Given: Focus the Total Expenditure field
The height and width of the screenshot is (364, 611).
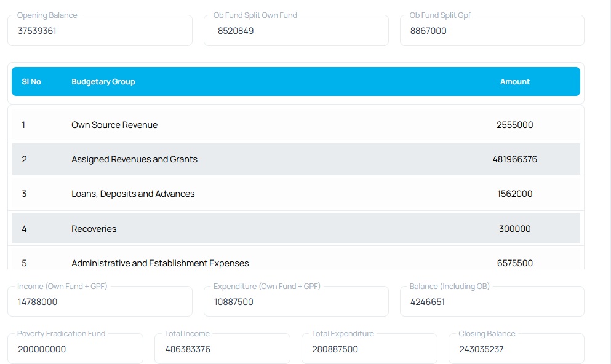Looking at the screenshot, I should (369, 349).
